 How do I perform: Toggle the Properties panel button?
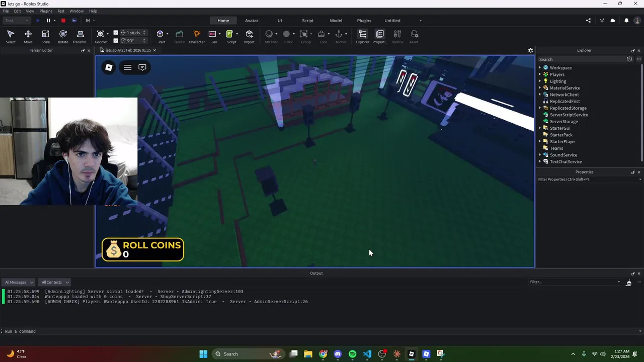(x=380, y=36)
